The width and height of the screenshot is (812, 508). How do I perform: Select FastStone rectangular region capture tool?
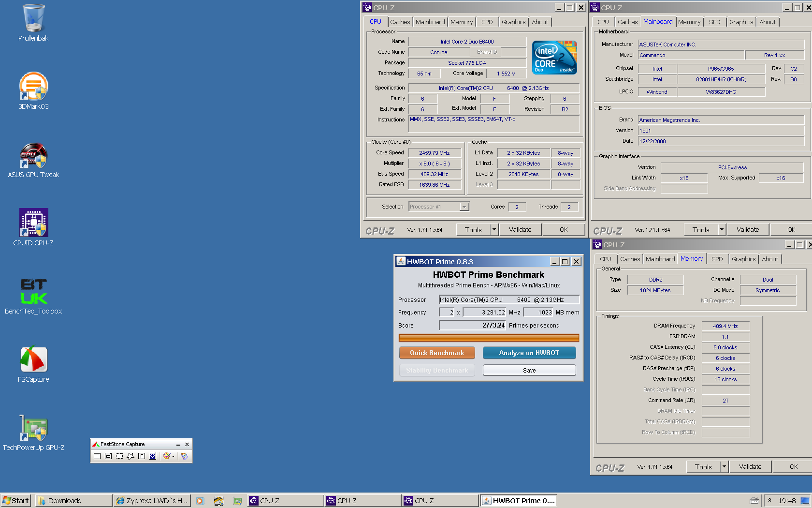point(119,456)
